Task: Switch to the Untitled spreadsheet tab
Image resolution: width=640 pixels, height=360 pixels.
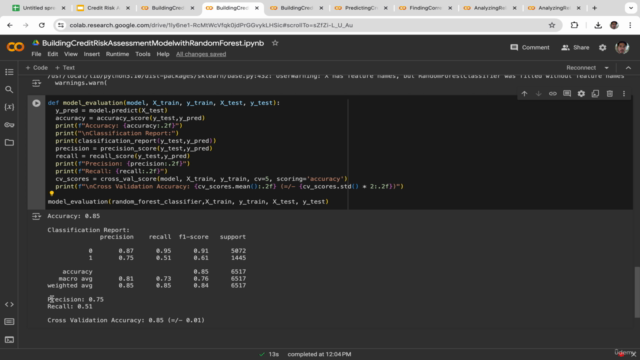Action: 39,8
